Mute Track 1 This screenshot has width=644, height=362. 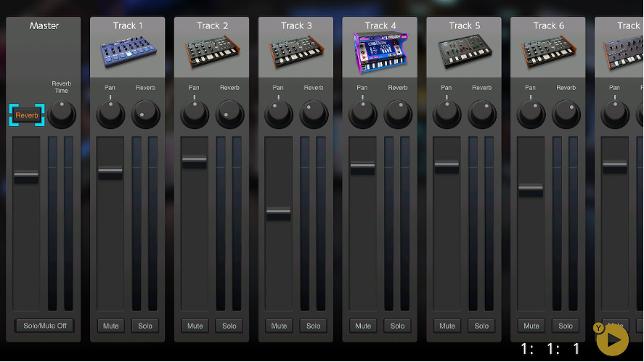[x=110, y=326]
